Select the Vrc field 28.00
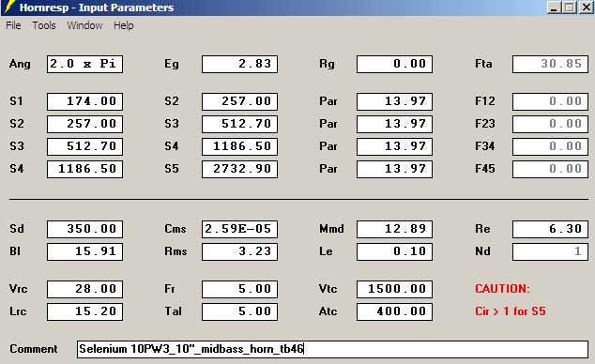The width and height of the screenshot is (595, 364). [85, 289]
